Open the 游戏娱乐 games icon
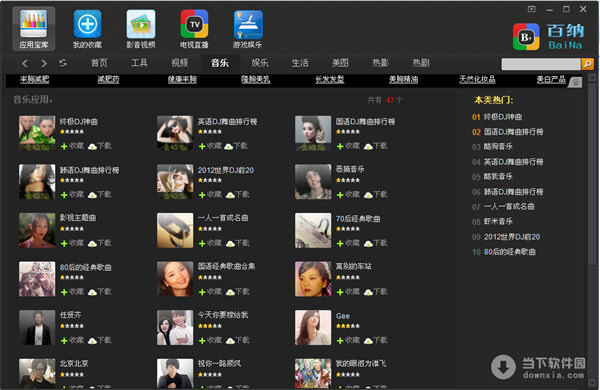This screenshot has width=600, height=390. 248,29
